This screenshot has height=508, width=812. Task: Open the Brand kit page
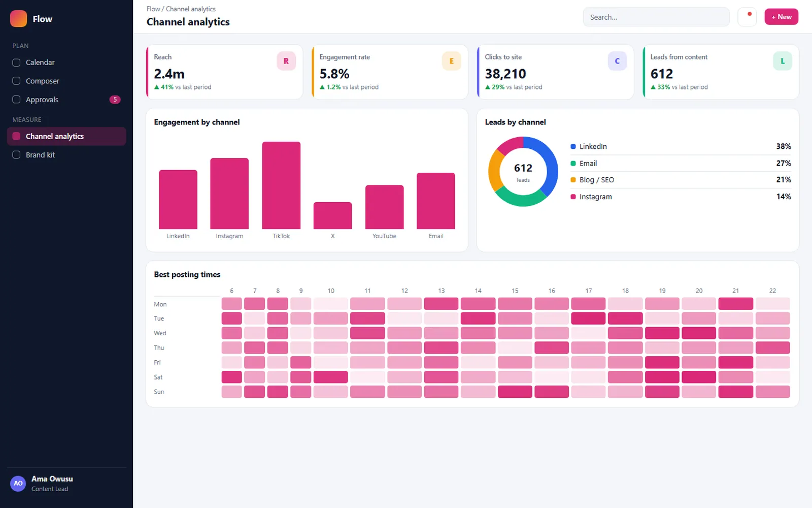pos(66,155)
